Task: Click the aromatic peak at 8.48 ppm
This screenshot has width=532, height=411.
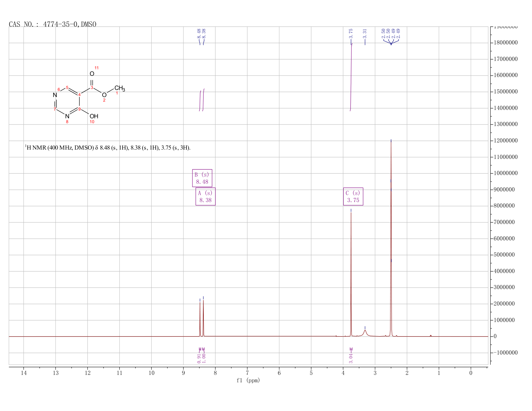Action: (x=200, y=319)
